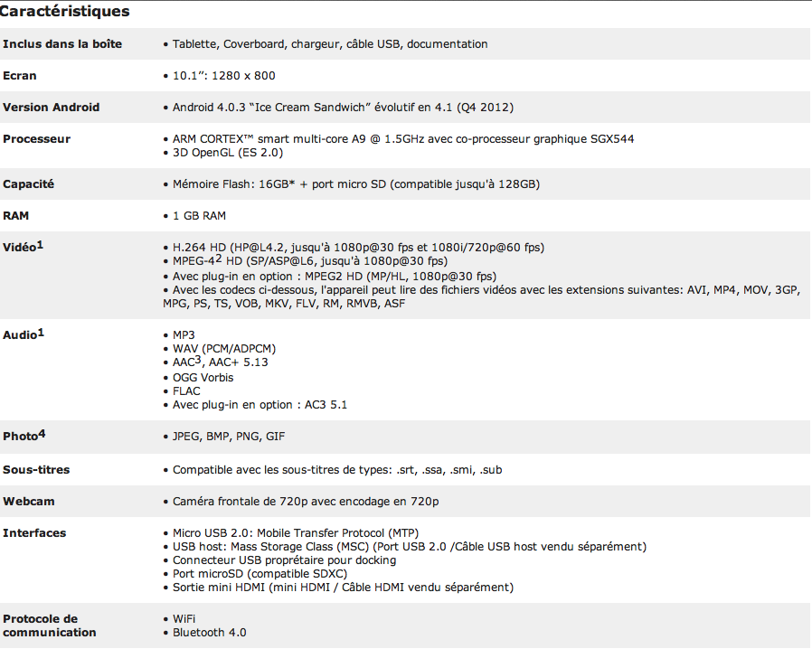Viewport: 812px width, 649px height.
Task: Click the Audio footnote 1 superscript
Action: point(41,332)
